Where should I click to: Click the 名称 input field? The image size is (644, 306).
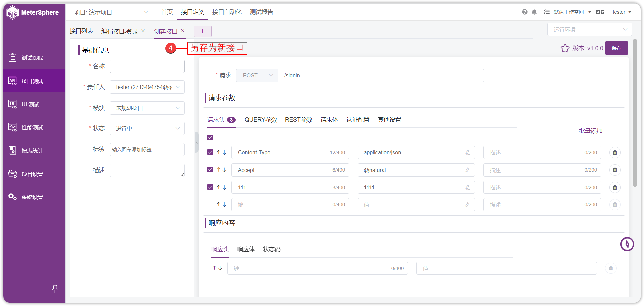point(147,66)
